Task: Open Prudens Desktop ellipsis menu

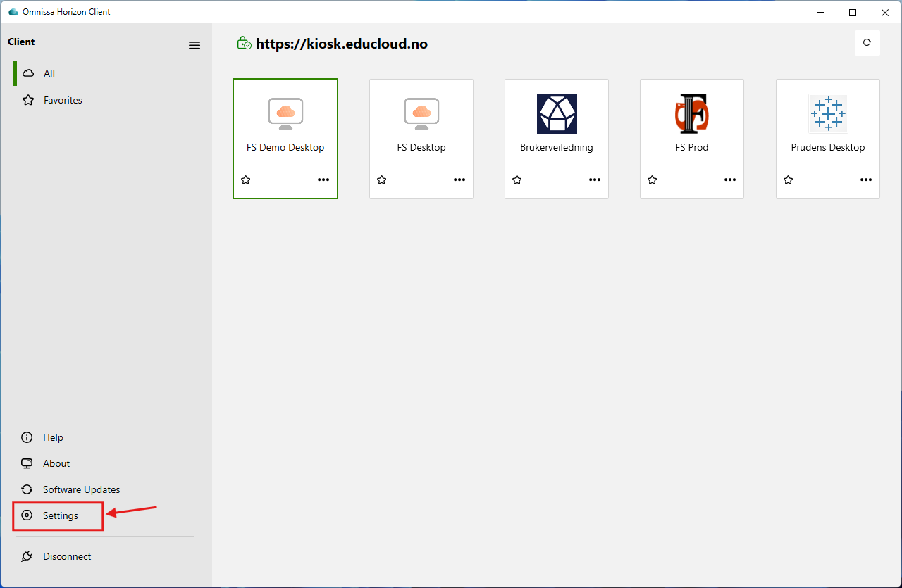Action: (x=866, y=180)
